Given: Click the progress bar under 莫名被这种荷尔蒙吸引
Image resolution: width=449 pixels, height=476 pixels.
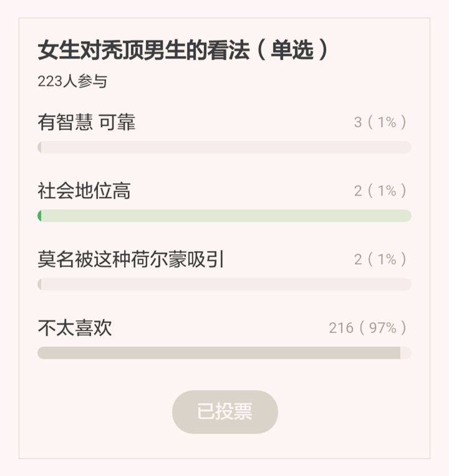Looking at the screenshot, I should coord(224,285).
